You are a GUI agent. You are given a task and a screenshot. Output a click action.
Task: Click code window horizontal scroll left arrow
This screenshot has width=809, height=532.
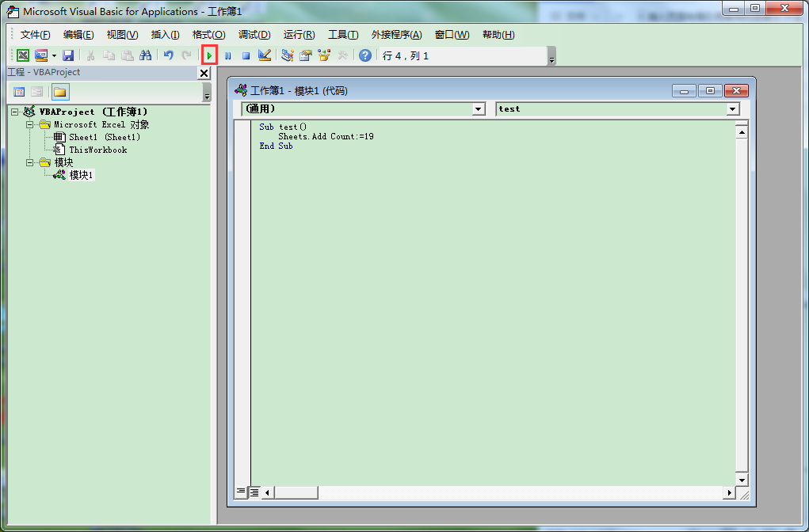[267, 493]
